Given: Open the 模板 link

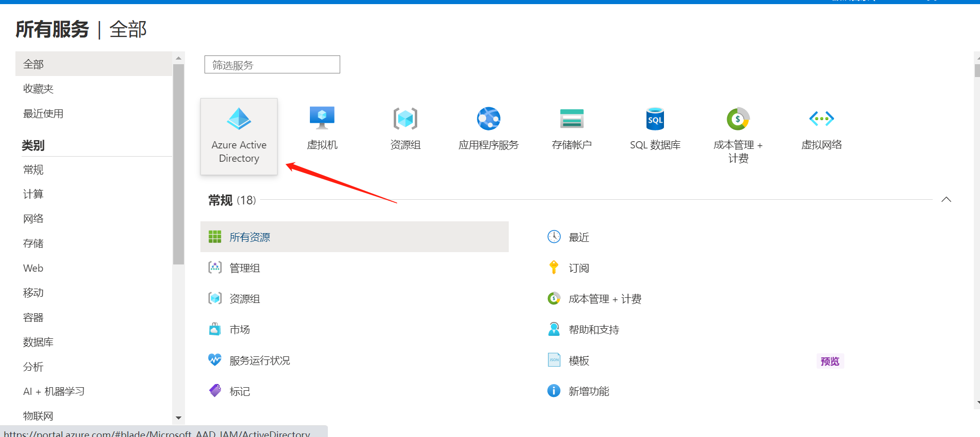Looking at the screenshot, I should [579, 360].
